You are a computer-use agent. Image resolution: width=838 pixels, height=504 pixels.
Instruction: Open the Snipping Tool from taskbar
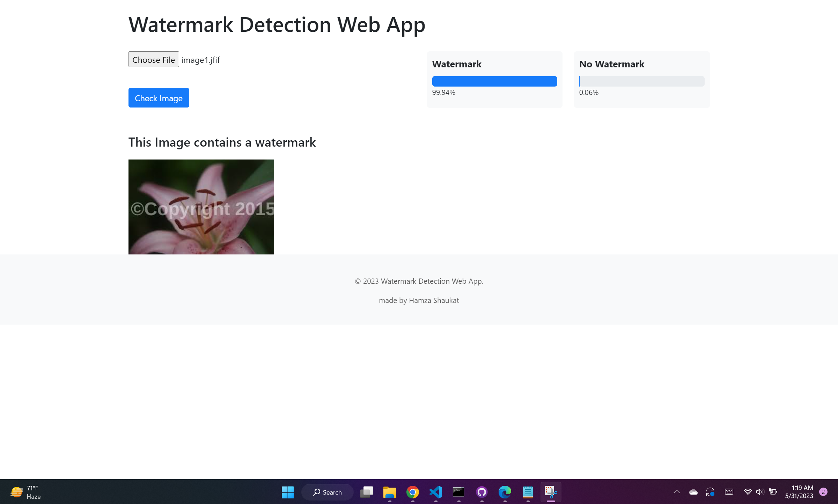tap(551, 492)
